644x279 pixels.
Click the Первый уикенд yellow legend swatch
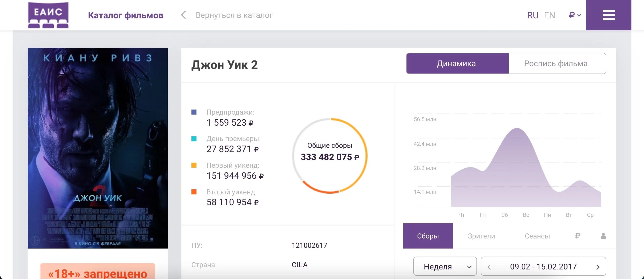194,165
